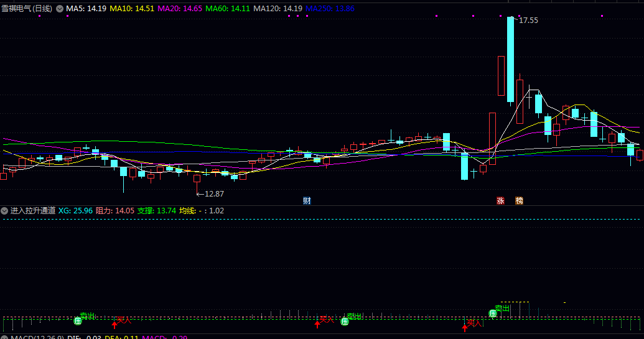Click the rightmost green 压 signal icon
This screenshot has width=644, height=339.
492,313
